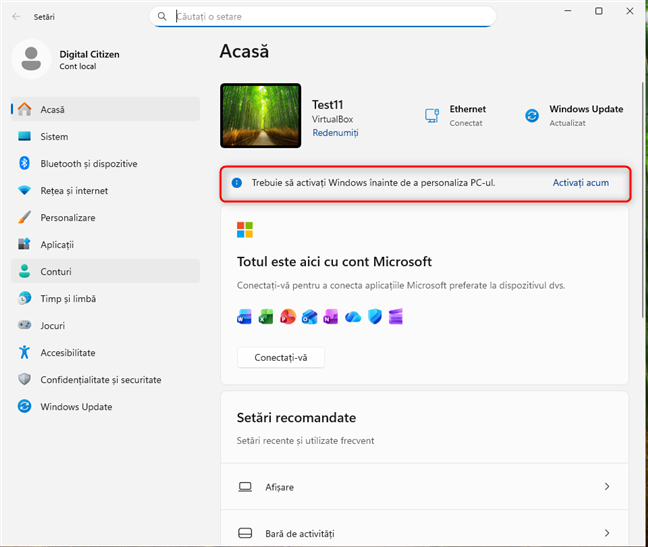Click the Ethernet monitor icon
648x547 pixels.
pos(432,115)
